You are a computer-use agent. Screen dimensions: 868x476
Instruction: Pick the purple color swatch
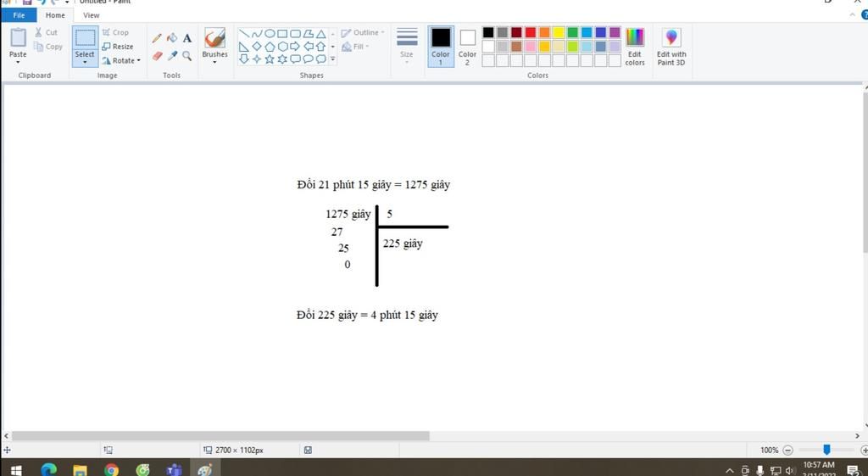(615, 32)
